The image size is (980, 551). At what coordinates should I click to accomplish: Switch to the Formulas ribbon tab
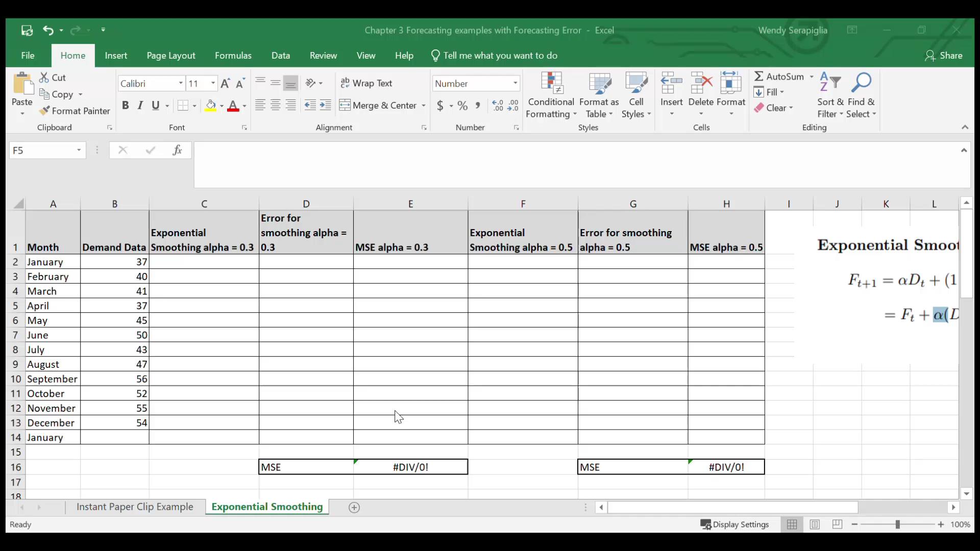pos(233,55)
